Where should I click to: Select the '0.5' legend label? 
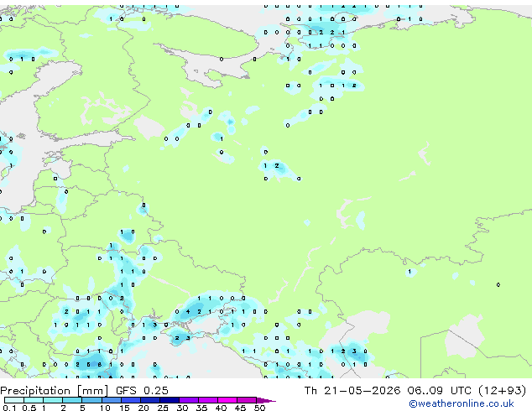29,408
